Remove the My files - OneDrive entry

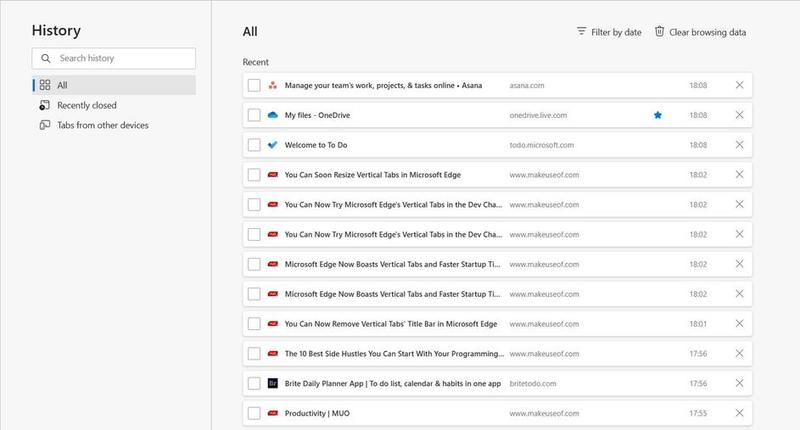[x=739, y=115]
